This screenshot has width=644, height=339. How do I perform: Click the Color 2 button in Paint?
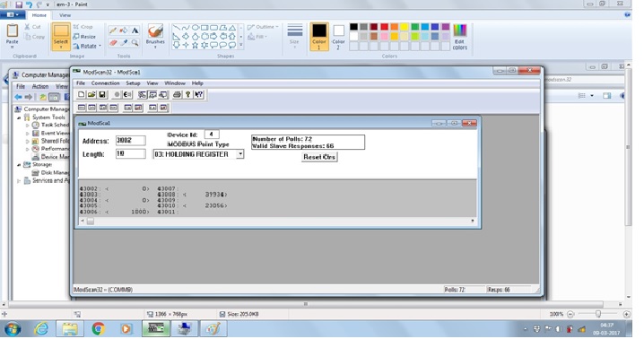click(x=338, y=37)
